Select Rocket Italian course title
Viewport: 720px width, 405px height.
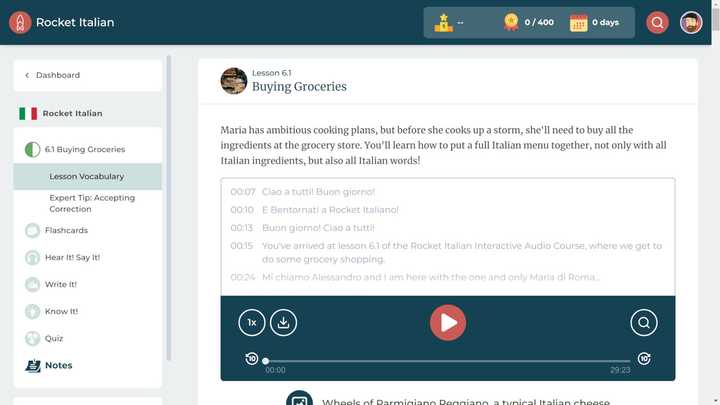point(73,113)
